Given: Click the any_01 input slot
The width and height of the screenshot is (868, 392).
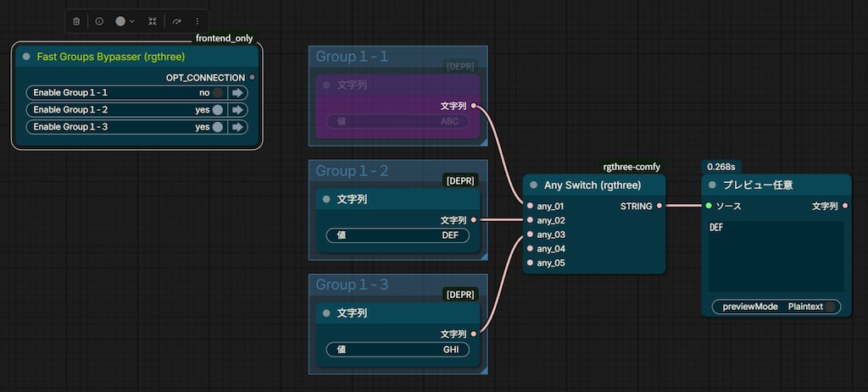Looking at the screenshot, I should tap(530, 207).
